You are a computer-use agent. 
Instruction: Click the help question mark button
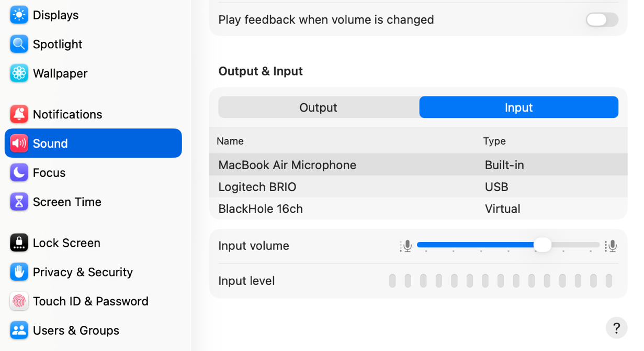[x=616, y=328]
